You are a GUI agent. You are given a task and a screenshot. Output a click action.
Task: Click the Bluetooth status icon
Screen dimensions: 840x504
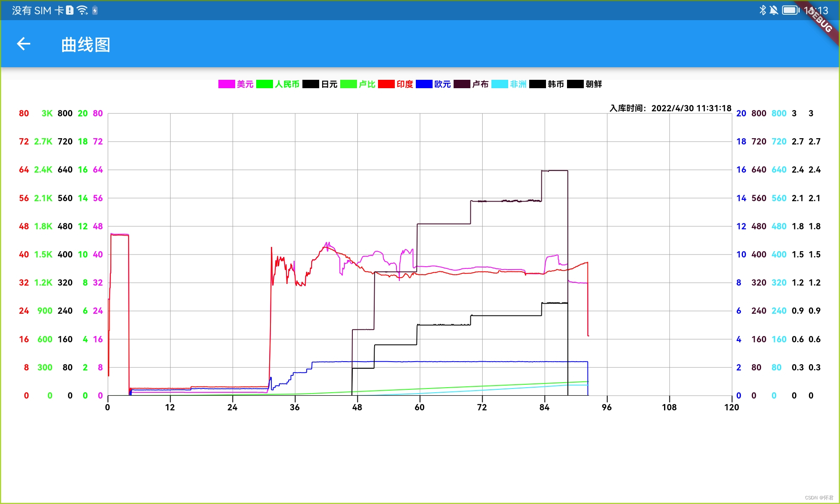762,10
